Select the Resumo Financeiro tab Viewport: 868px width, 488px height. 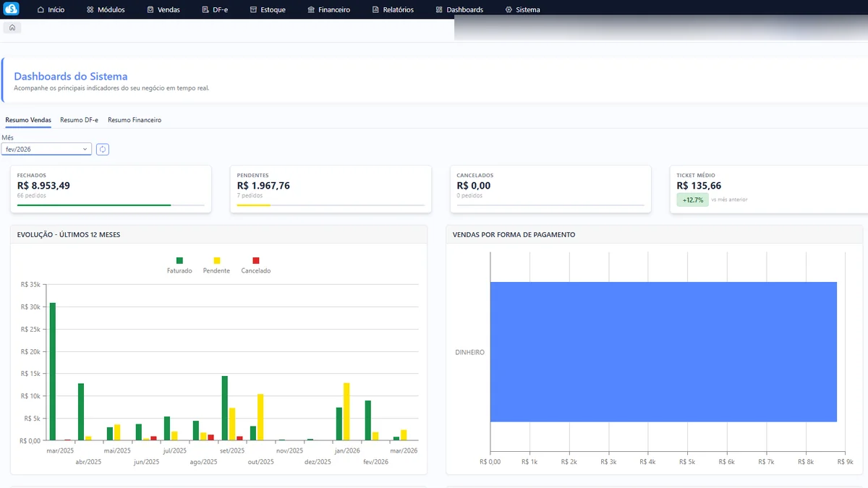tap(134, 120)
